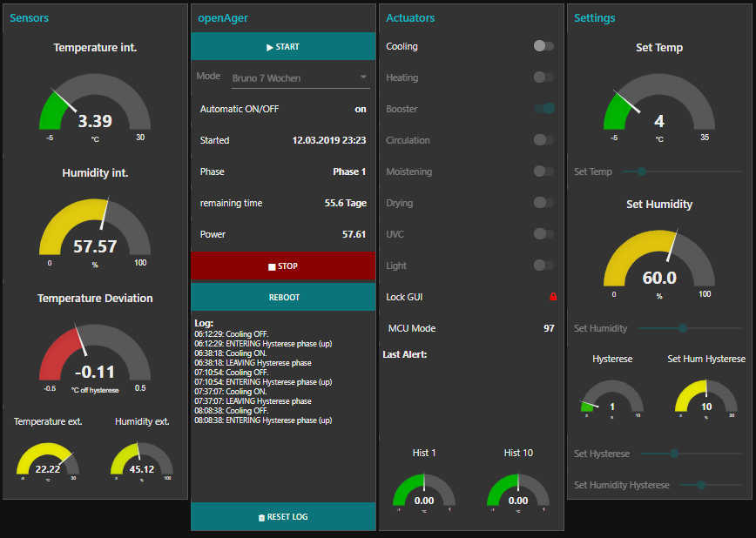Click the Log heading

204,323
